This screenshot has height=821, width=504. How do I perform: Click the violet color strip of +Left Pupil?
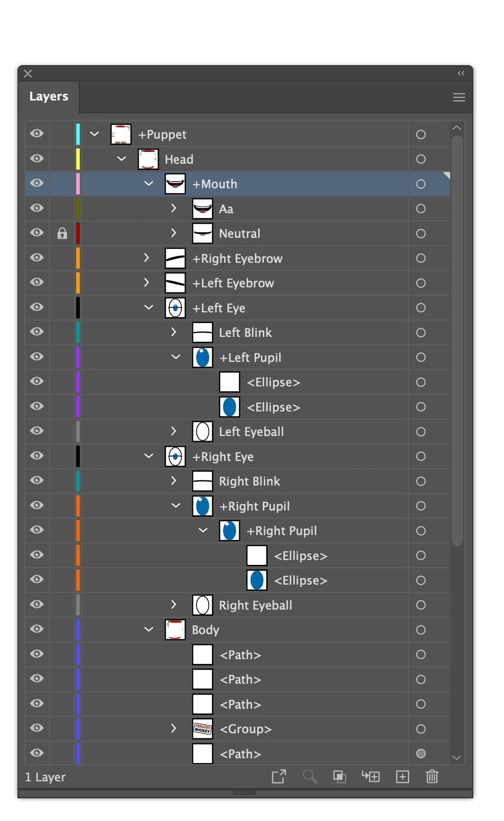click(78, 357)
